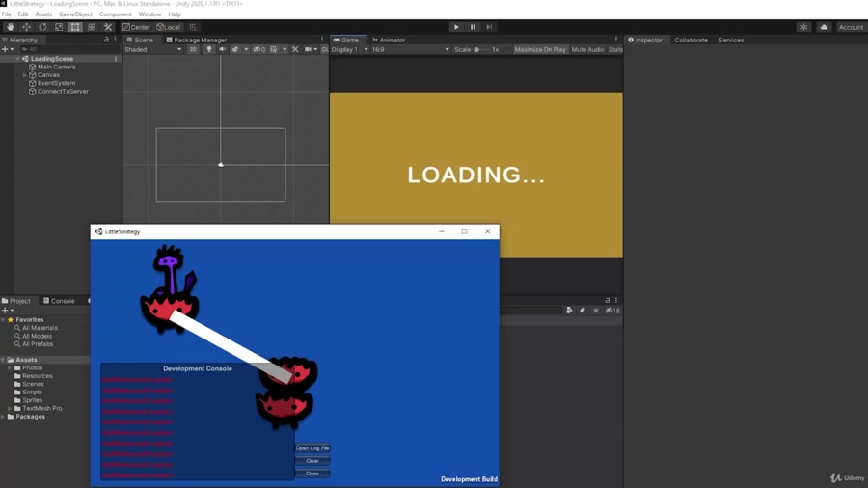868x488 pixels.
Task: Open the Window menu
Action: point(149,14)
